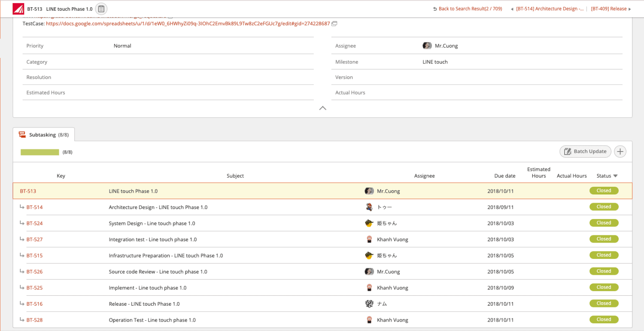The image size is (644, 331).
Task: Click avatar in BT-516 row
Action: pos(369,304)
